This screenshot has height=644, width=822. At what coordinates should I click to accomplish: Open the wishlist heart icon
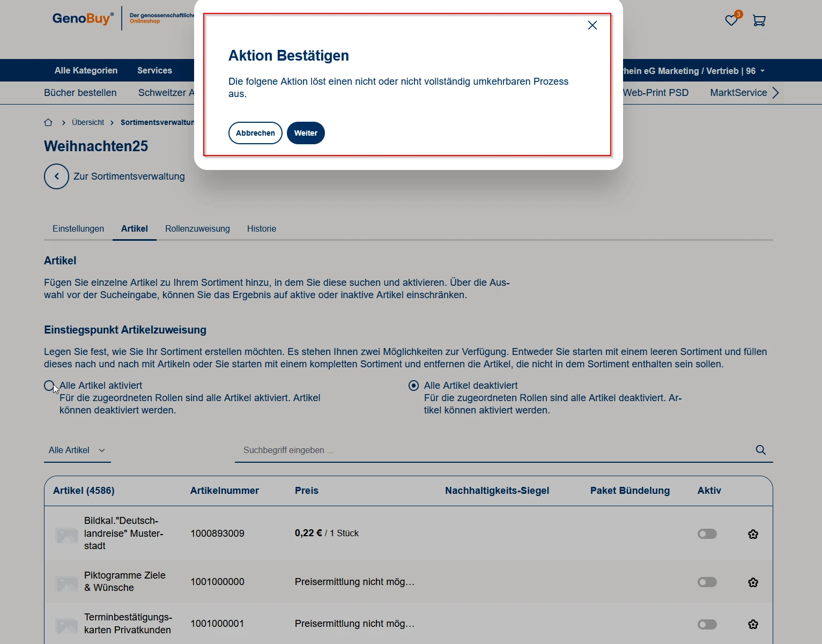(x=731, y=20)
